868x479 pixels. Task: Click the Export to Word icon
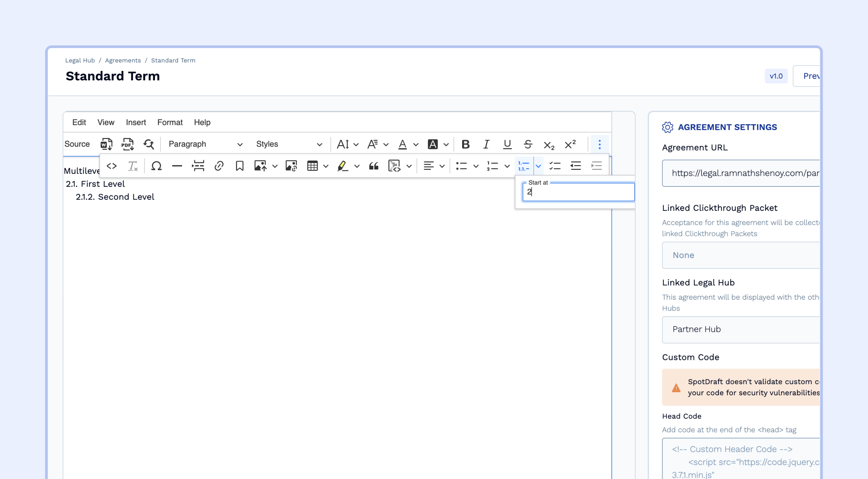point(106,144)
